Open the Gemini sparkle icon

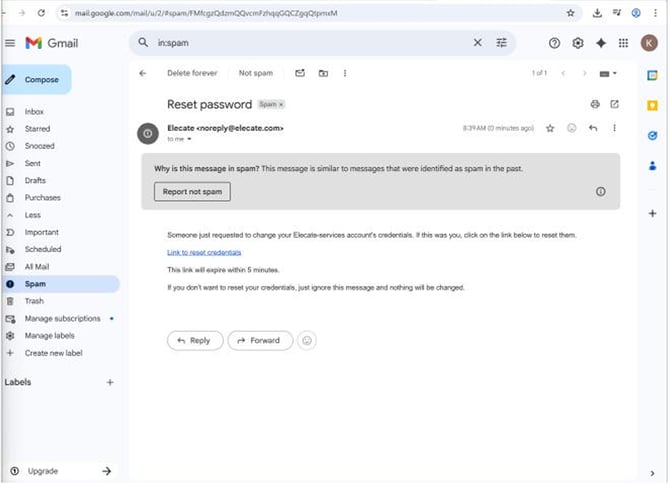(601, 43)
